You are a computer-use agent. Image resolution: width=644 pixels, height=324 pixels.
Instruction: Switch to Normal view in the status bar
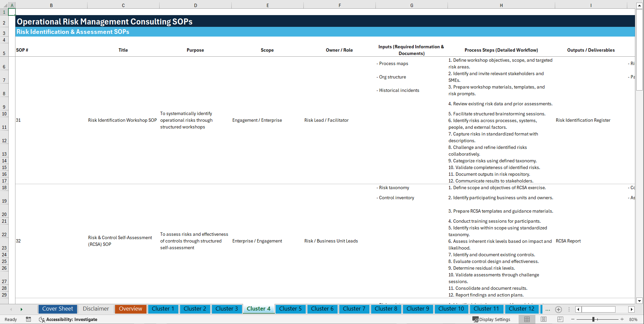[x=527, y=319]
